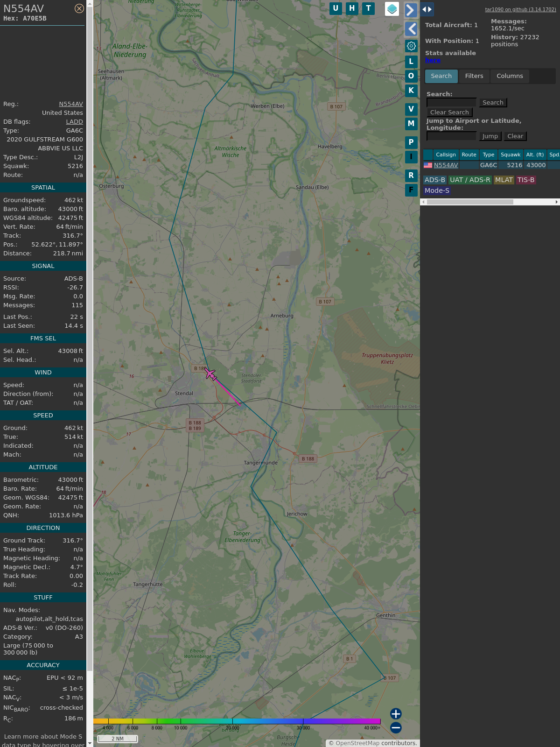Toggle MLAT source legend filter
560x747 pixels.
(x=504, y=180)
